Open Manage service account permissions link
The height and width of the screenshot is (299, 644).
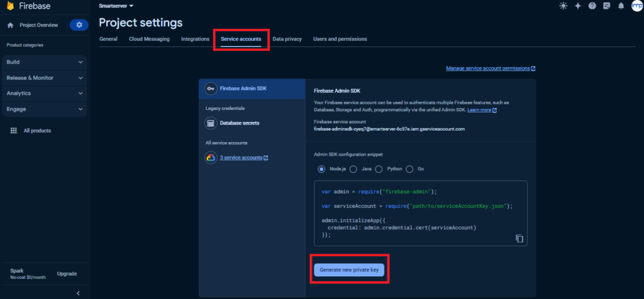(491, 68)
